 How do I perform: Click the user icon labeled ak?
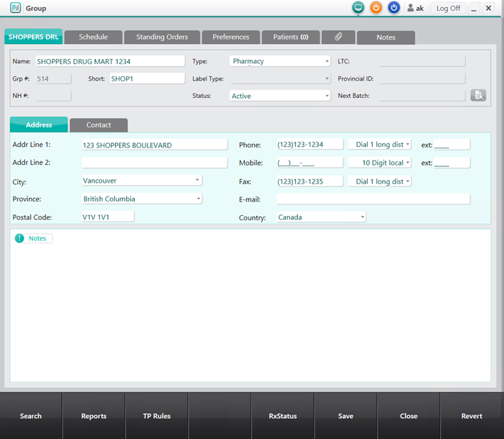click(415, 8)
